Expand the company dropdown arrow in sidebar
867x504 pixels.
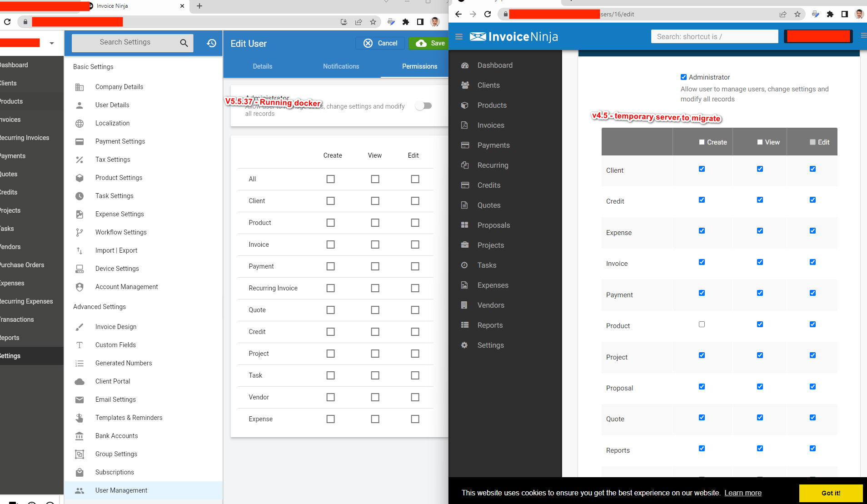click(52, 43)
